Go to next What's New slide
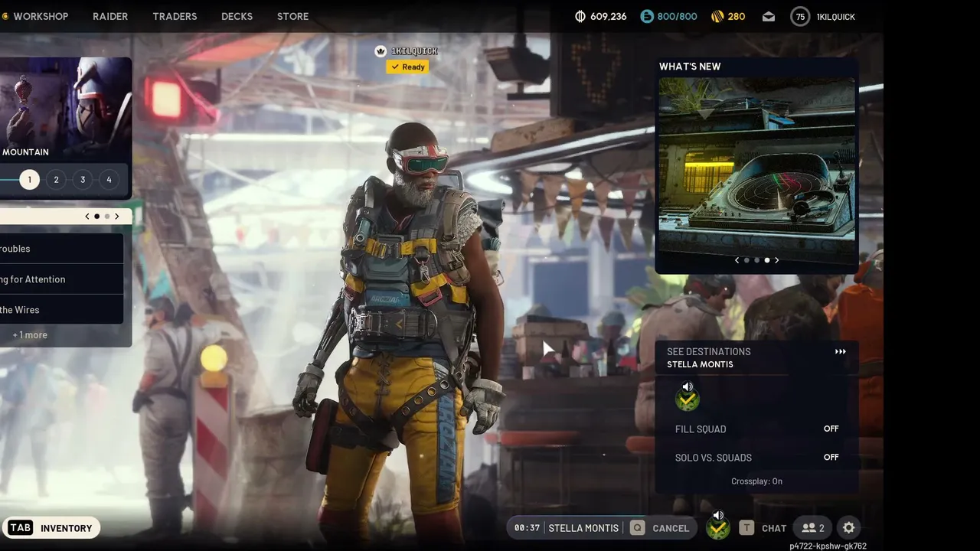The width and height of the screenshot is (980, 551). coord(776,260)
